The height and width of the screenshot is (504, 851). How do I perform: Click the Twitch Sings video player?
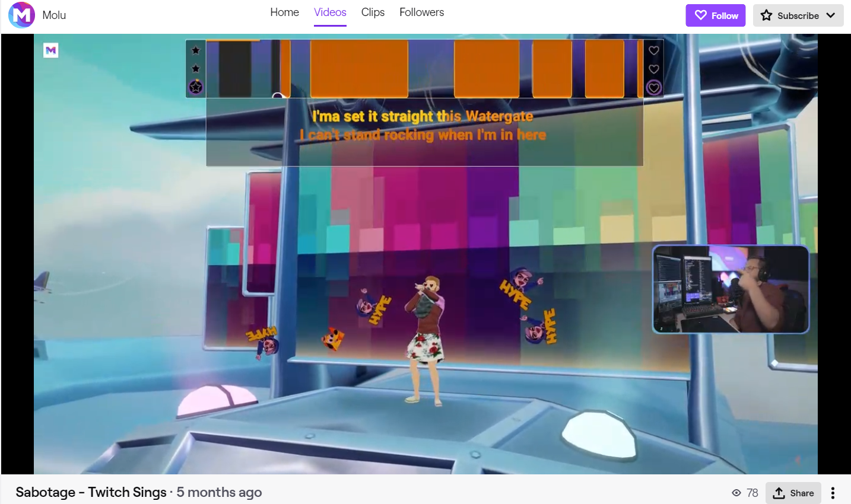pos(425,254)
